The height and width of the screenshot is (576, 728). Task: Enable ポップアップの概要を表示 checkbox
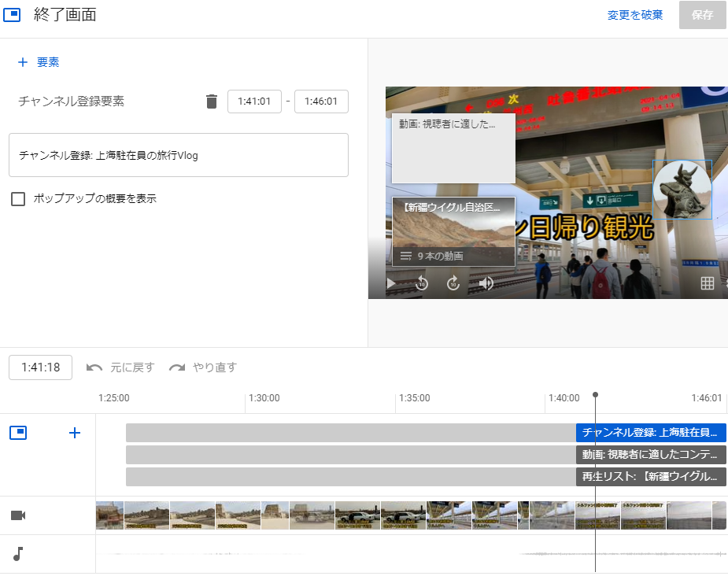pyautogui.click(x=18, y=199)
